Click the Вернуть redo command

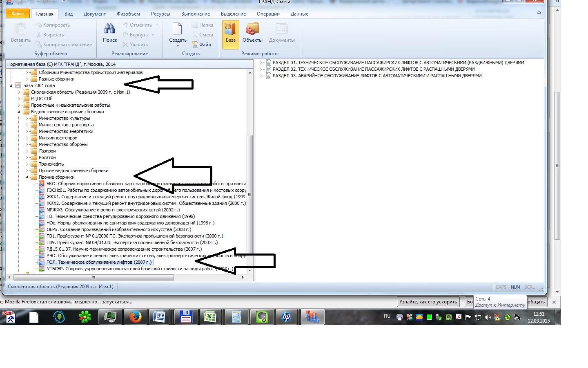click(x=135, y=35)
